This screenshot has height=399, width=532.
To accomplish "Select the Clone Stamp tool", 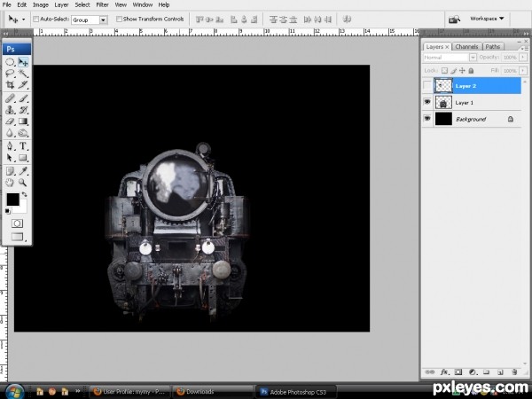I will (x=10, y=110).
